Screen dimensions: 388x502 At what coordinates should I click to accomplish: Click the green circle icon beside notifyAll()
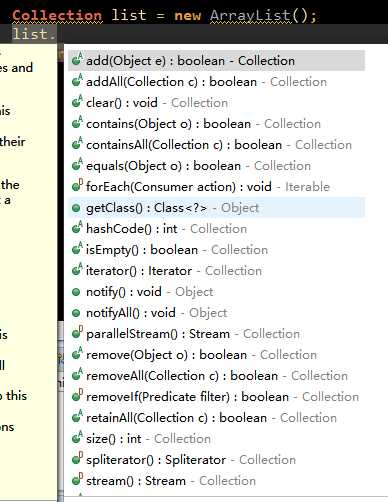tap(76, 313)
